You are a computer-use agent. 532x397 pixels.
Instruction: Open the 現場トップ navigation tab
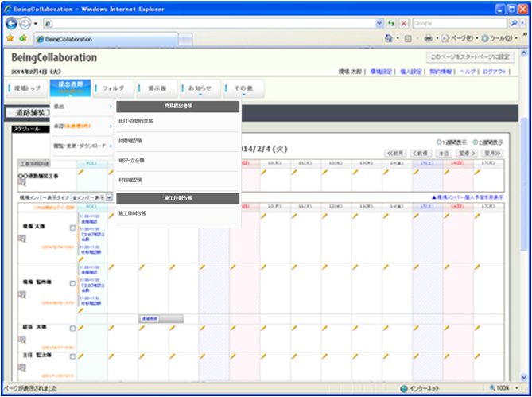(x=27, y=88)
